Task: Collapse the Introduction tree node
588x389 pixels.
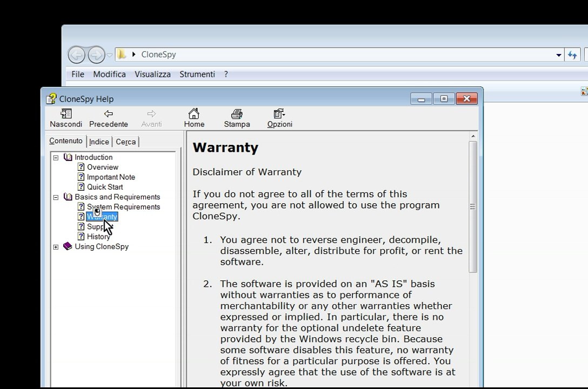Action: 56,158
